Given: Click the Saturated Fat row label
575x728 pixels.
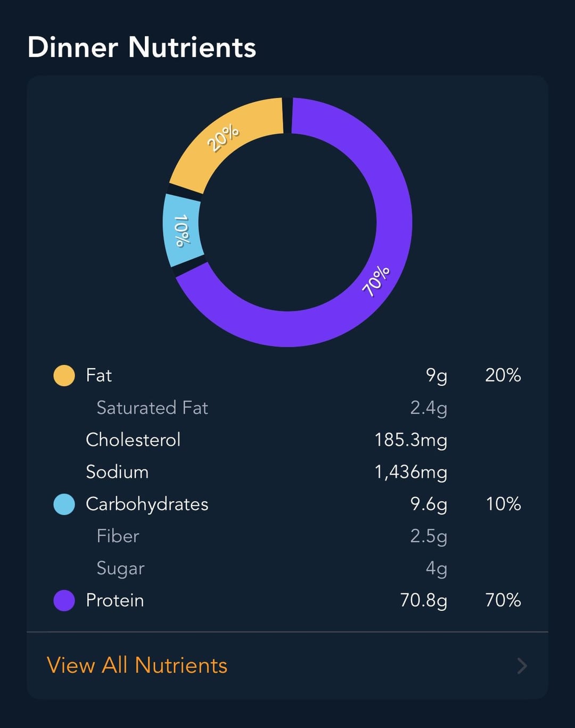Looking at the screenshot, I should [x=152, y=408].
